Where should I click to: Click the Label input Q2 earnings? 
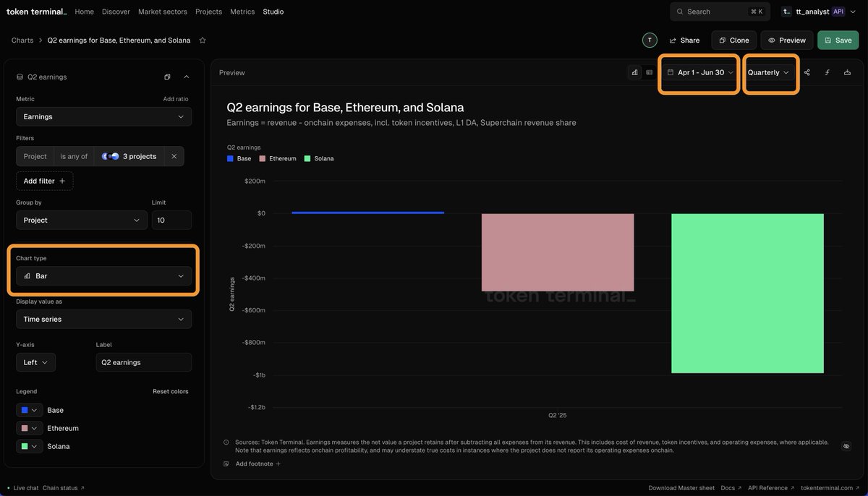(x=144, y=362)
